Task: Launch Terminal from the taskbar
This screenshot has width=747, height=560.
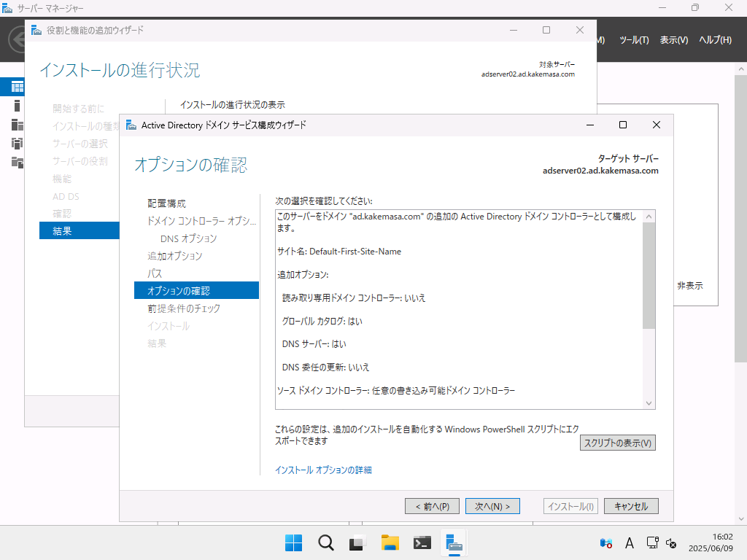Action: [422, 542]
